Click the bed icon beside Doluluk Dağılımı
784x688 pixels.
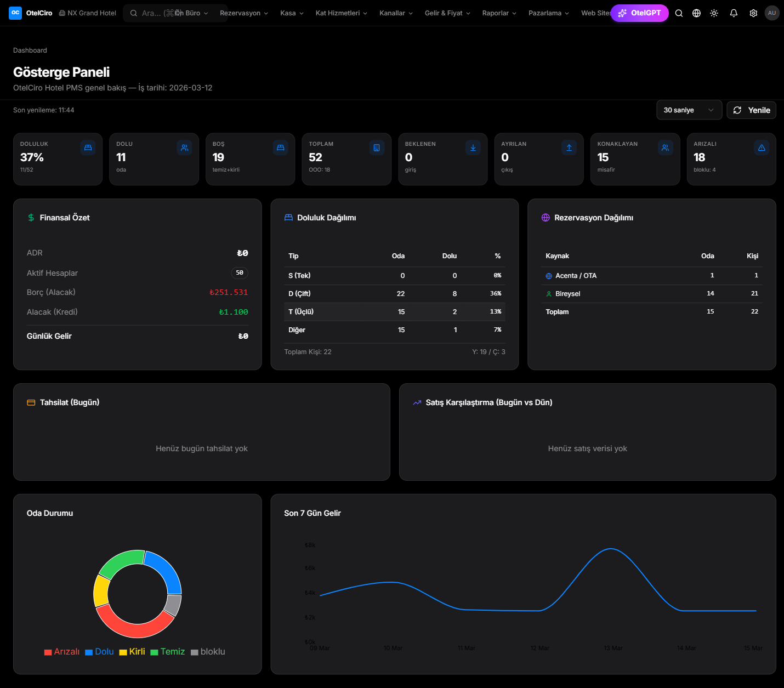(x=288, y=218)
